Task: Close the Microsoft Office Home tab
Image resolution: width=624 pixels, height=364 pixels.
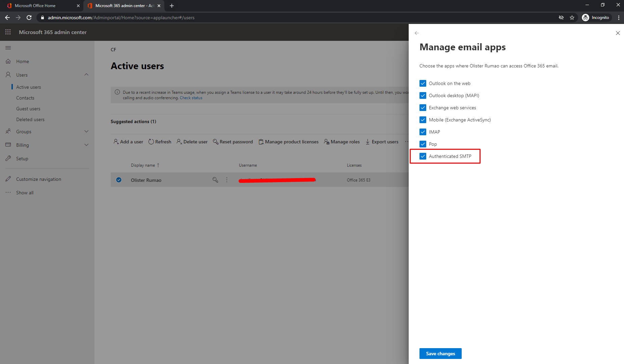Action: [78, 6]
